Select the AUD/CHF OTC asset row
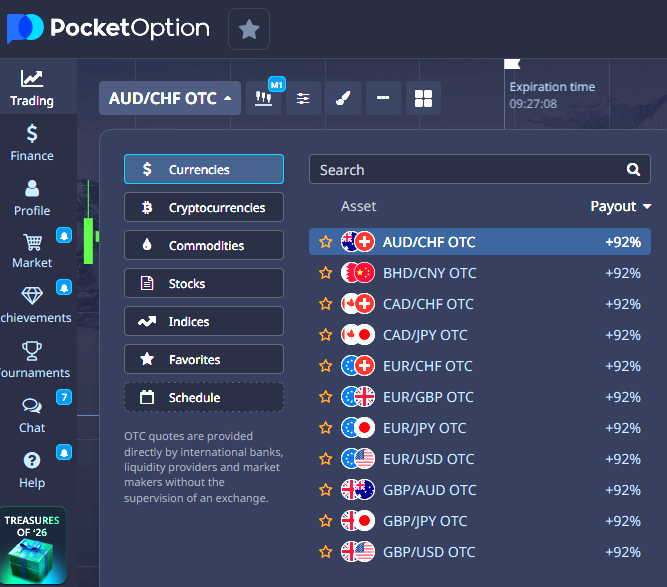 (x=480, y=242)
